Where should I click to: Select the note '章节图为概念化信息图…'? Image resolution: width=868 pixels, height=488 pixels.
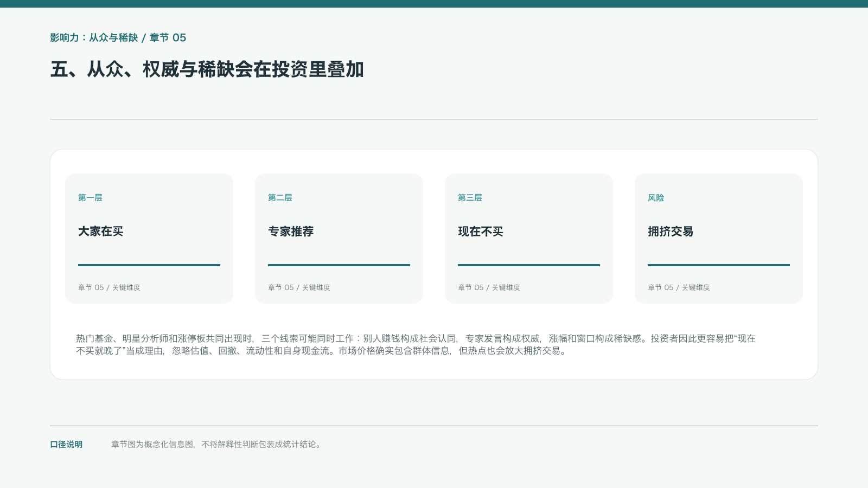point(217,444)
